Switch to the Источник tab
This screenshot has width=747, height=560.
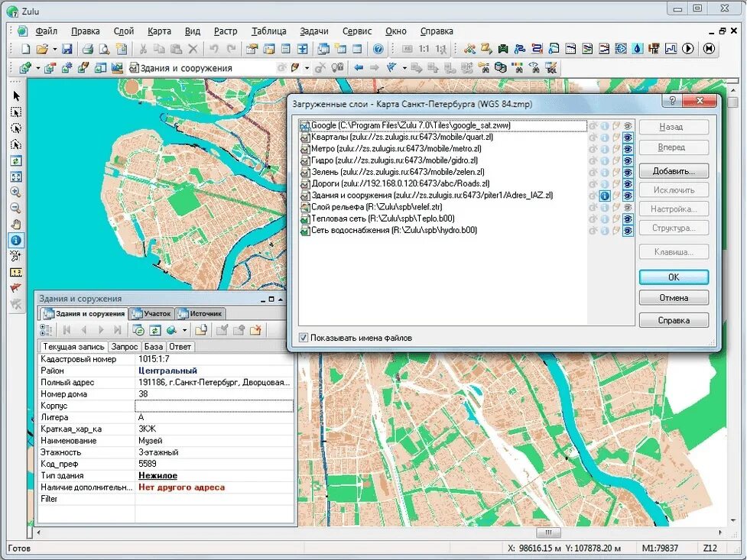200,314
